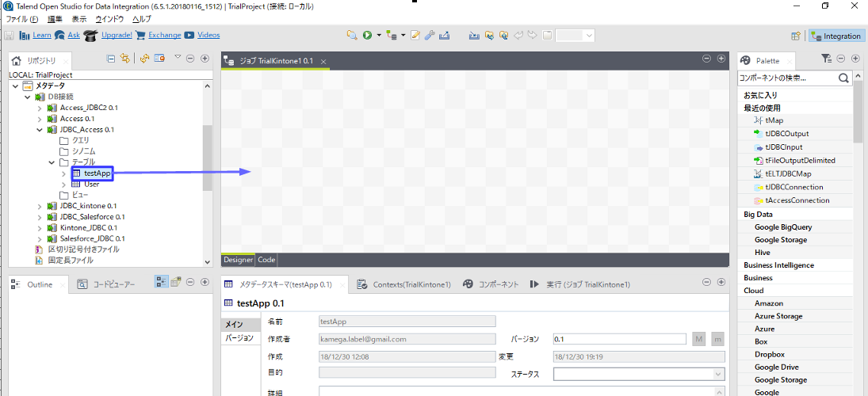Maximize the repository panel
Image resolution: width=868 pixels, height=396 pixels.
205,58
